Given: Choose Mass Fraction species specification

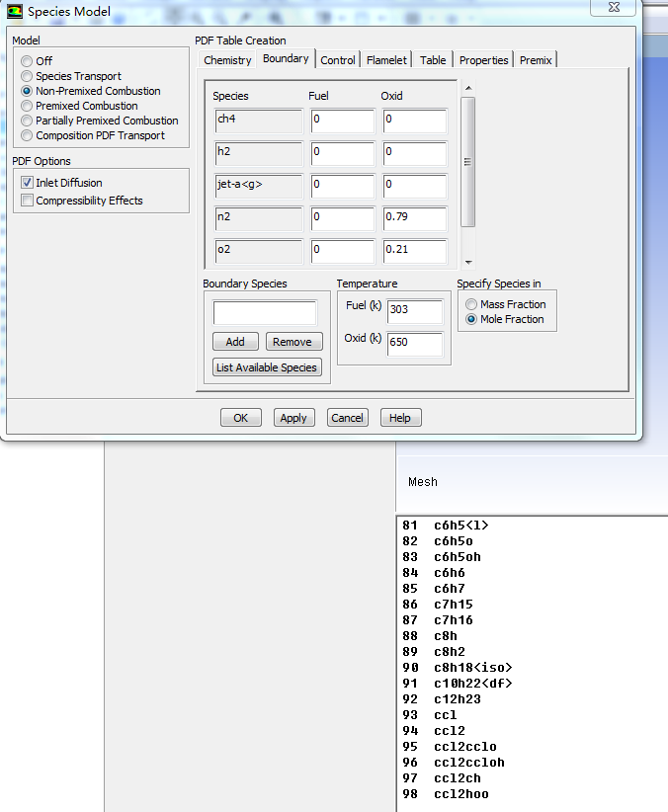Looking at the screenshot, I should pos(471,304).
